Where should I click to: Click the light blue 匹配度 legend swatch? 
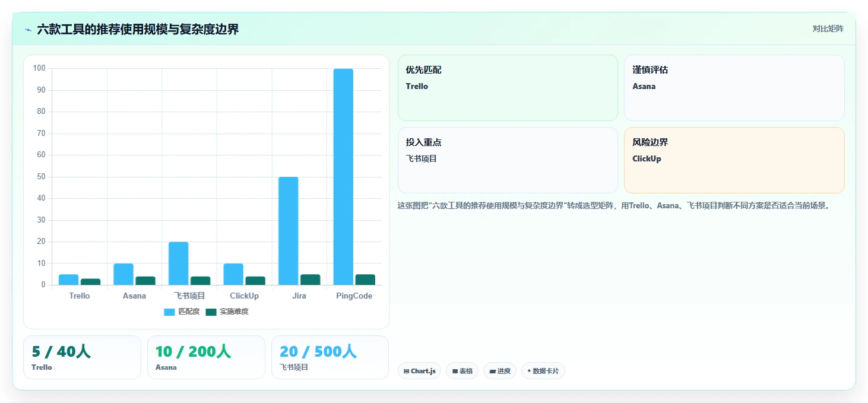tap(169, 312)
